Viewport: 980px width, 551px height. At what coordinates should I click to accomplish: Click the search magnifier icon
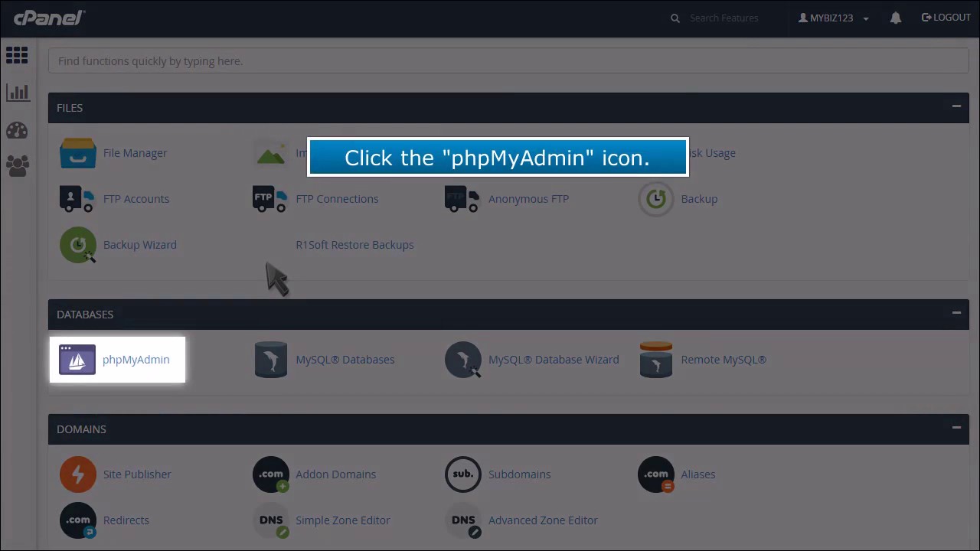pos(675,18)
